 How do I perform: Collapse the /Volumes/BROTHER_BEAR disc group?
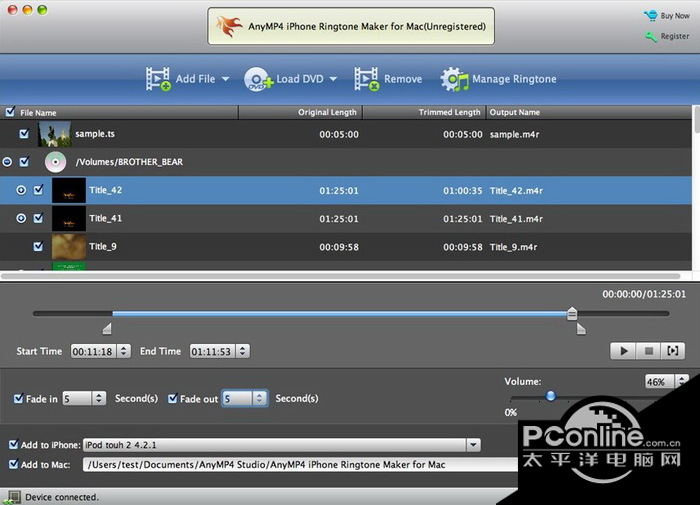[7, 162]
